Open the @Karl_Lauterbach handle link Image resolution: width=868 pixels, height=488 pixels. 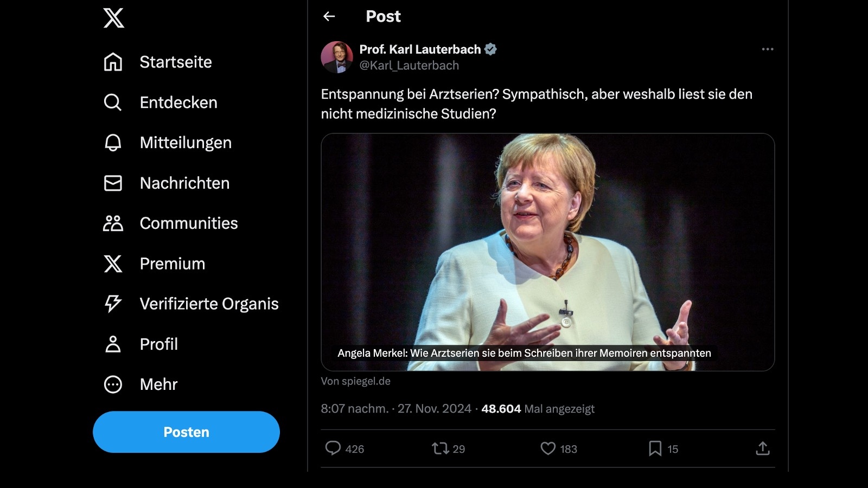pyautogui.click(x=409, y=66)
